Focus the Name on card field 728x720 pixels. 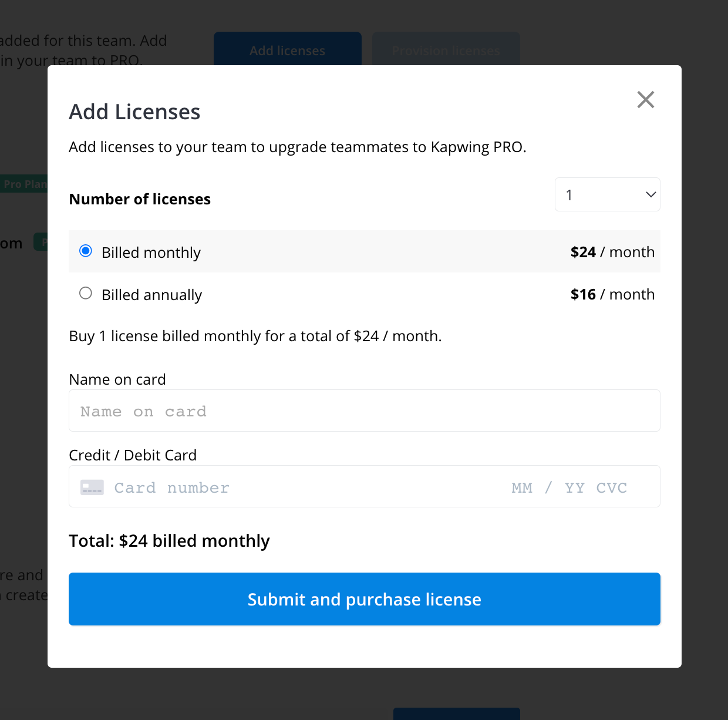point(364,411)
